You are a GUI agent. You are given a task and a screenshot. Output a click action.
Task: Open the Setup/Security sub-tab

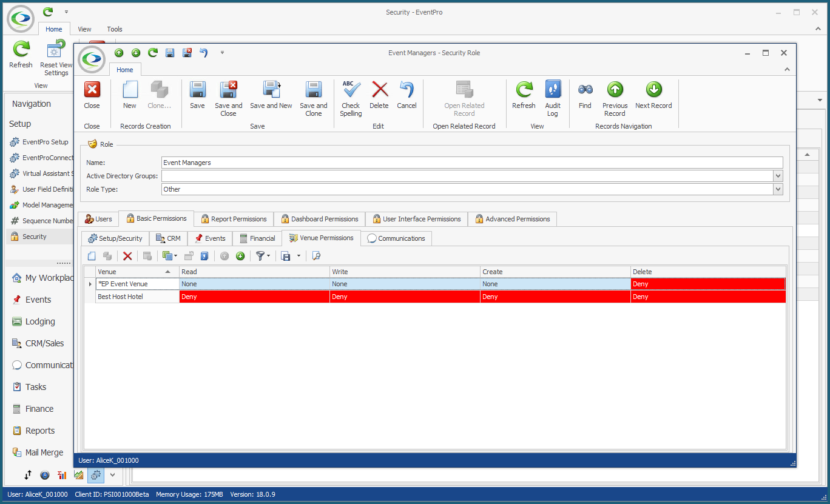115,238
